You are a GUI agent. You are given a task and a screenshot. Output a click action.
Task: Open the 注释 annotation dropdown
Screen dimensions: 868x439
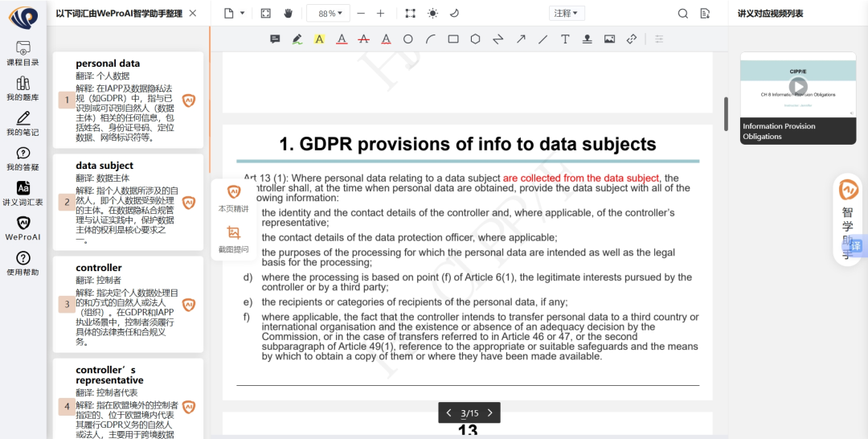coord(567,14)
